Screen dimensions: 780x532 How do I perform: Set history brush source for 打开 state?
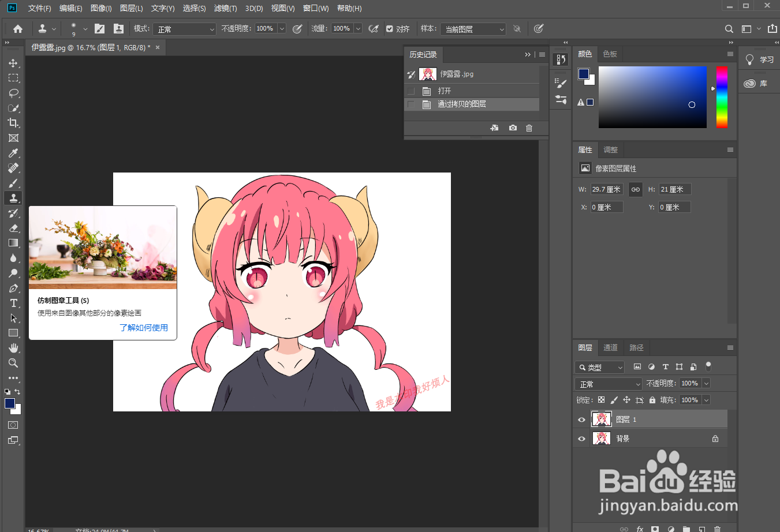411,91
